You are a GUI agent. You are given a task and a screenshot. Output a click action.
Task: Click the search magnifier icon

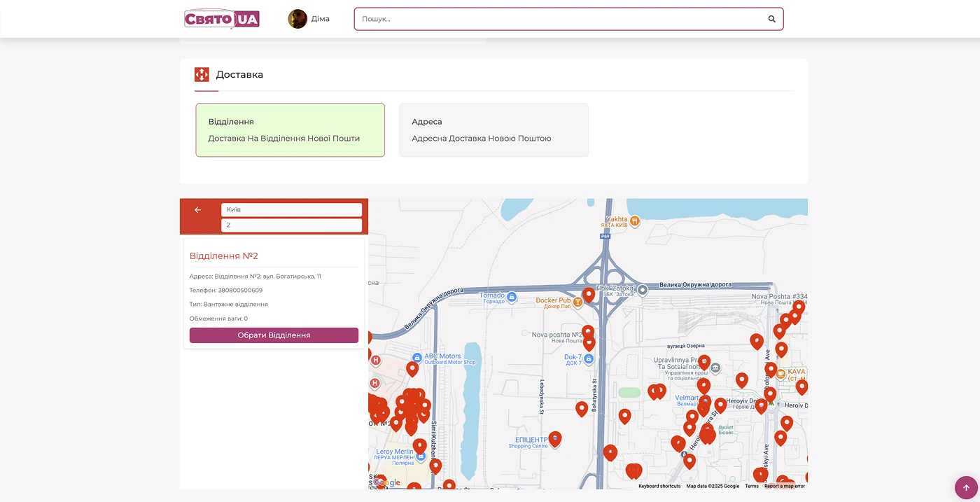[x=771, y=19]
